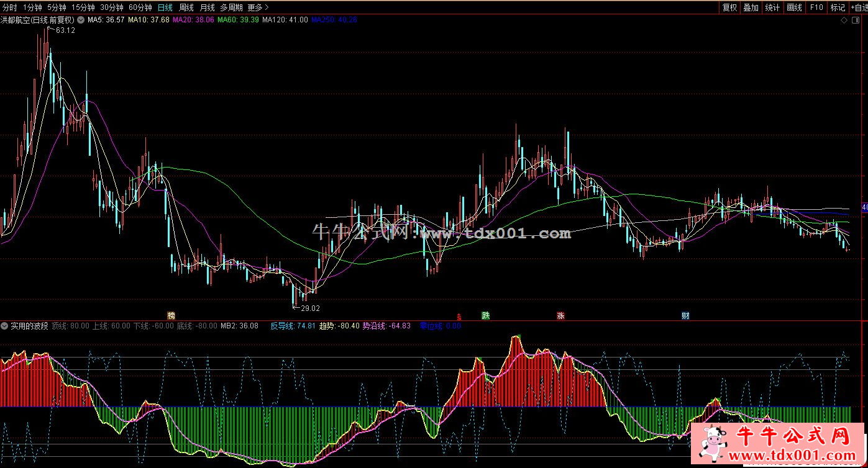Click the diamond icon at chart top-right

tap(844, 20)
